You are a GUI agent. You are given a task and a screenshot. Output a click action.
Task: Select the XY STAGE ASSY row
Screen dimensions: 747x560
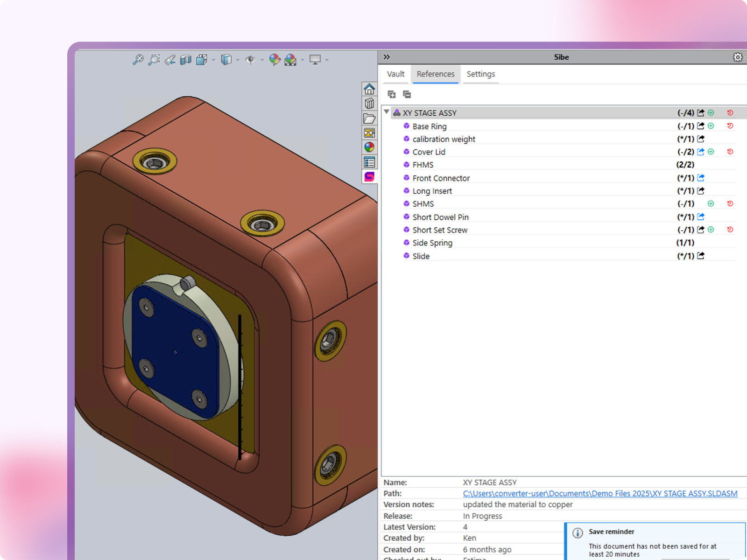coord(564,112)
